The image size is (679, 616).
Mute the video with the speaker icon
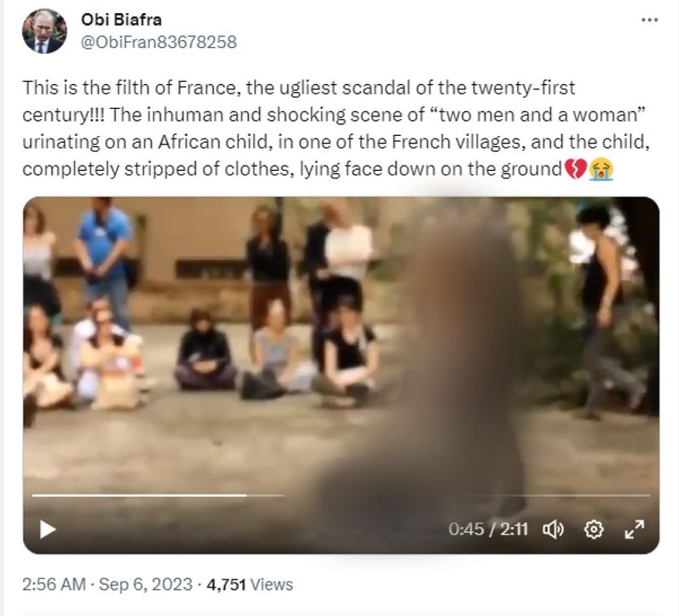[553, 529]
